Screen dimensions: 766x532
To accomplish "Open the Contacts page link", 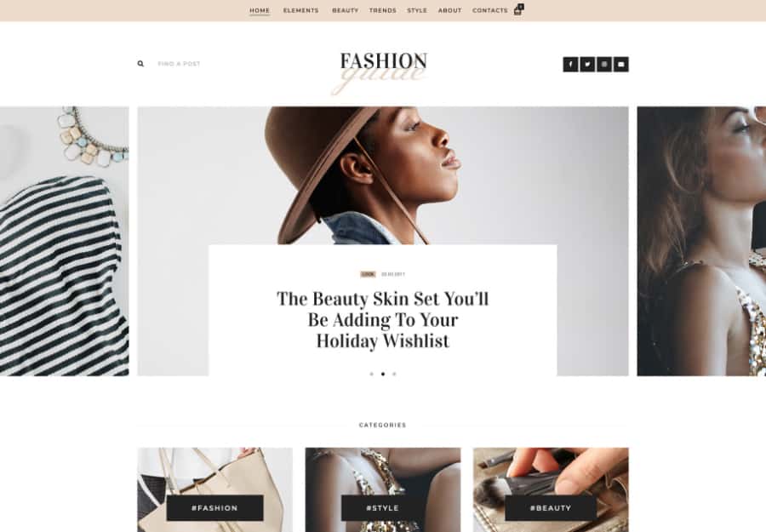I will point(490,10).
